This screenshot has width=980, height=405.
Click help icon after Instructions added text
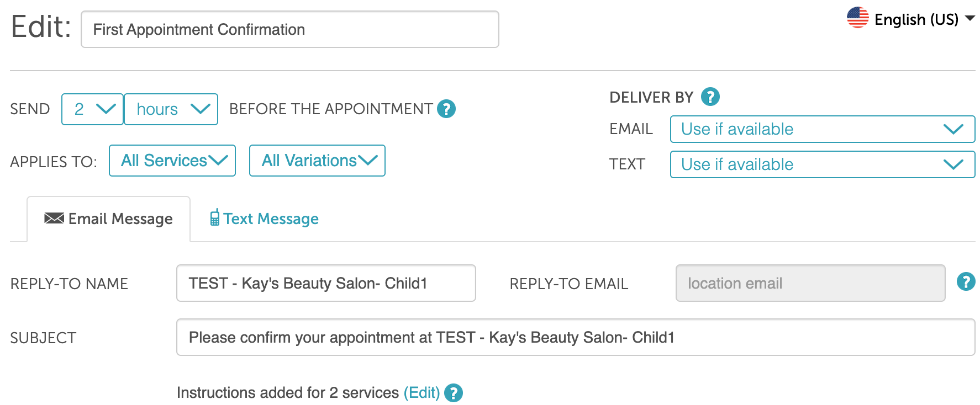click(x=454, y=393)
